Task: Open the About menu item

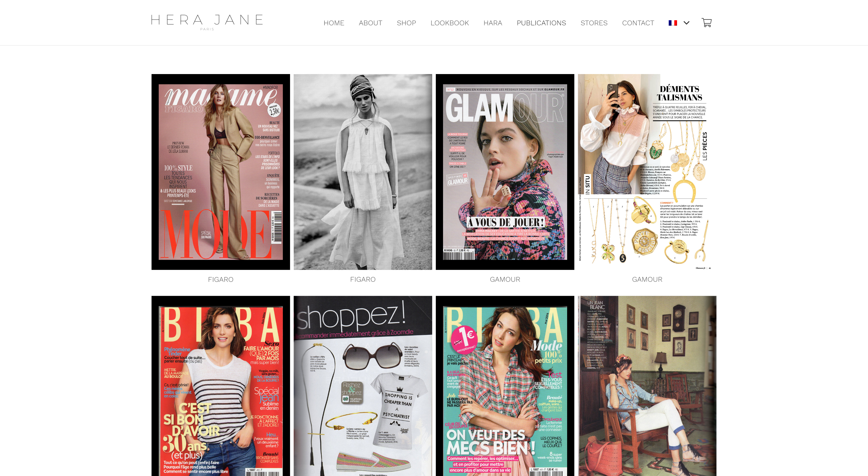Action: [370, 23]
